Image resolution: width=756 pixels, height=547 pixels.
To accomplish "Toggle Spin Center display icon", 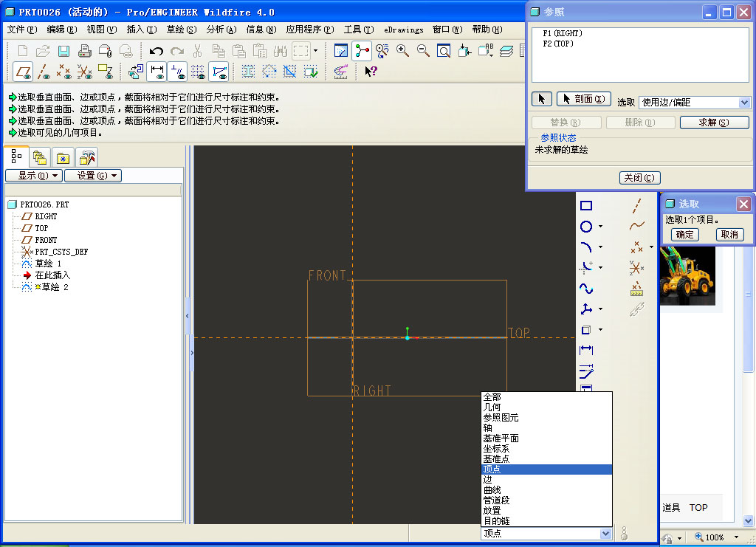I will click(362, 51).
